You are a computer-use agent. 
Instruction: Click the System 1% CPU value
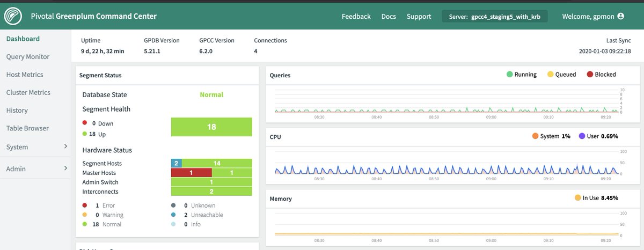(555, 136)
